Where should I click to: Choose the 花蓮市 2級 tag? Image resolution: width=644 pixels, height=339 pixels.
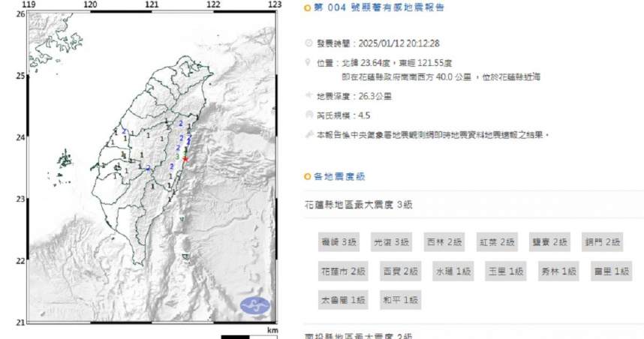click(x=343, y=271)
